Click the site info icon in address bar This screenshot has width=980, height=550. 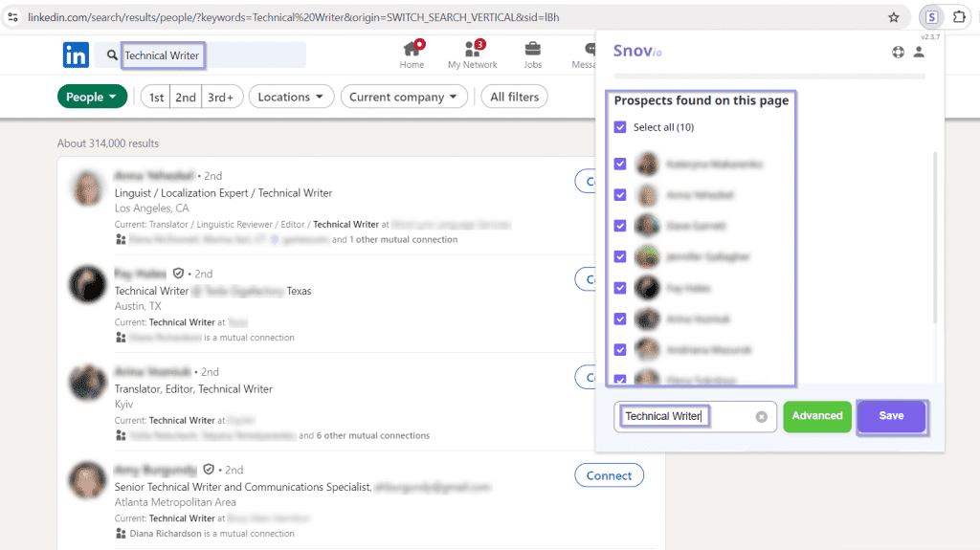[12, 17]
